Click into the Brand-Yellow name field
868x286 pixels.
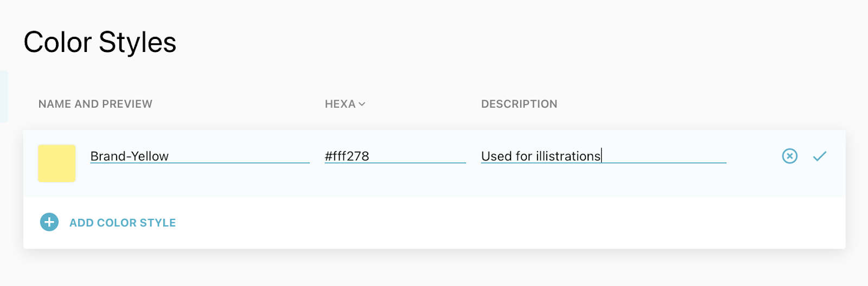click(200, 156)
